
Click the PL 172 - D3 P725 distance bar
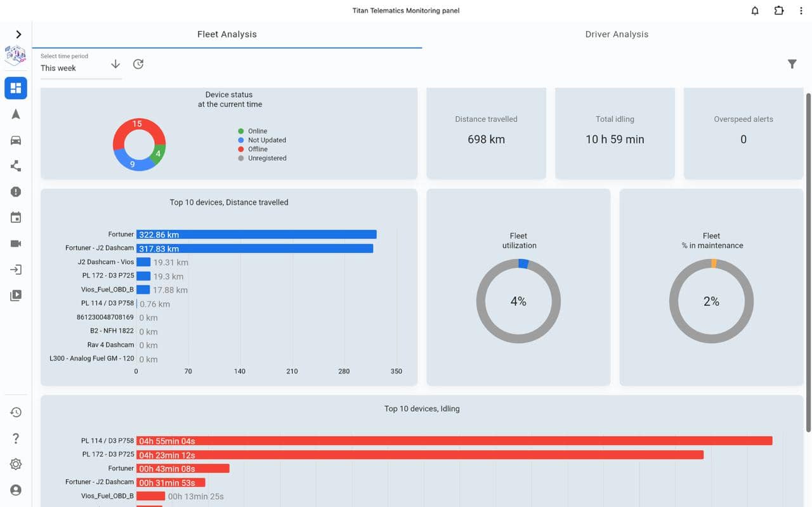pyautogui.click(x=143, y=276)
